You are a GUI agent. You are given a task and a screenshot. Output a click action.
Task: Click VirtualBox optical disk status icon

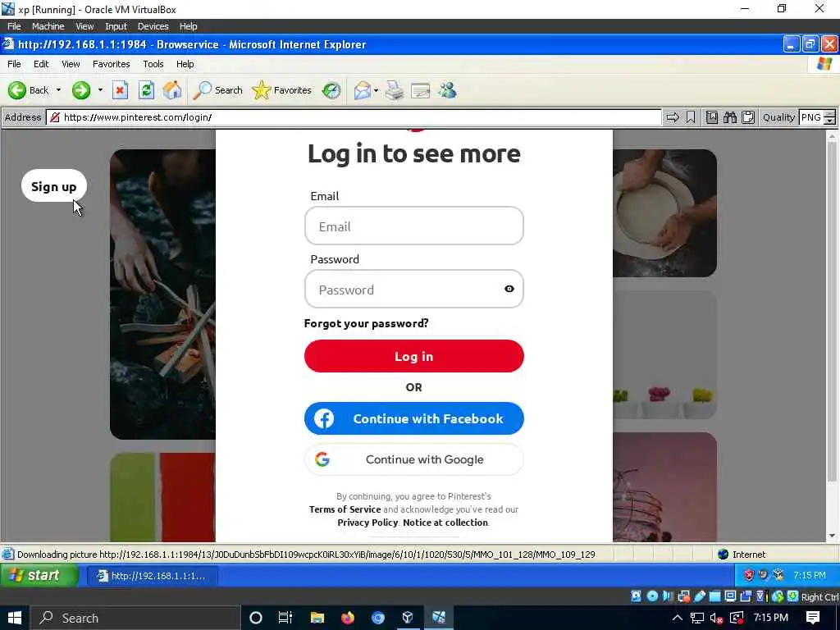(652, 596)
